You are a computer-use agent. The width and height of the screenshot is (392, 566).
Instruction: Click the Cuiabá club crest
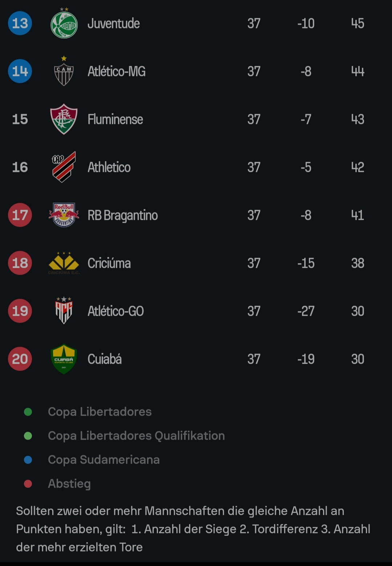point(64,359)
